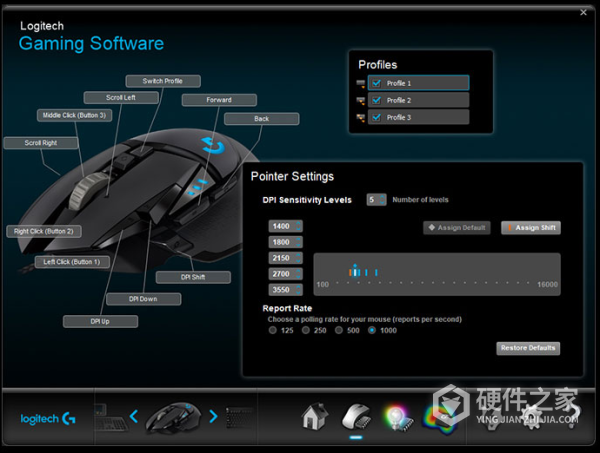
Task: Select the pointer settings mouse icon
Action: (356, 417)
